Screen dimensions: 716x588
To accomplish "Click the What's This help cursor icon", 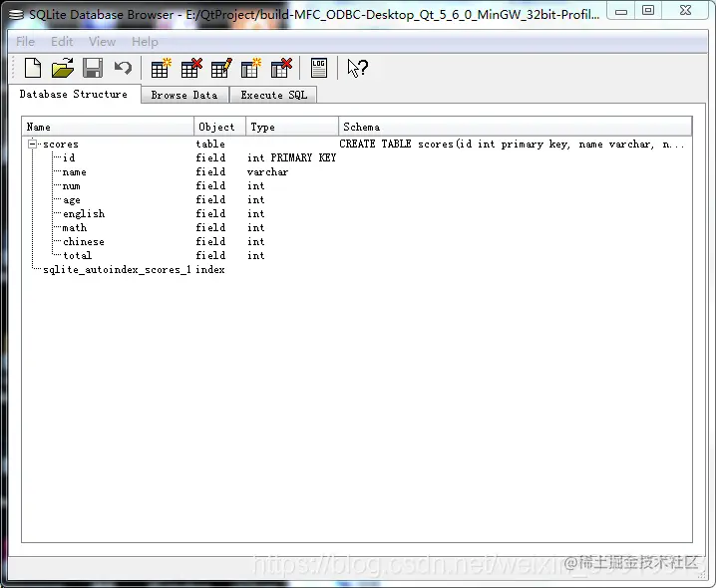I will pyautogui.click(x=357, y=68).
